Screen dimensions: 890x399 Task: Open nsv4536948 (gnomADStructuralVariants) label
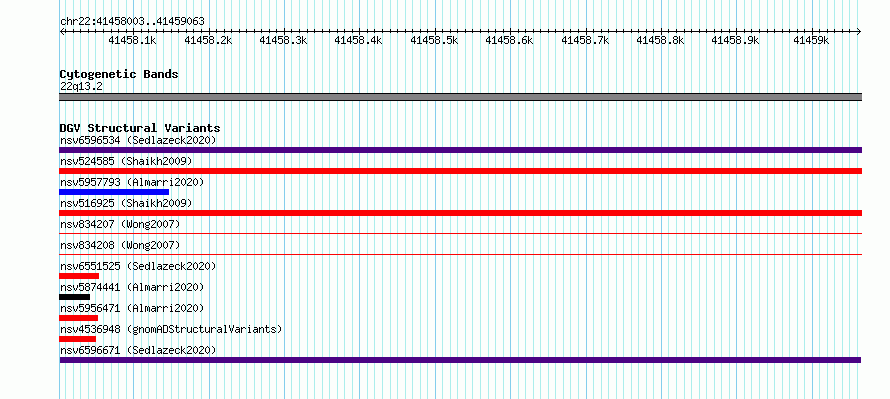click(x=171, y=329)
